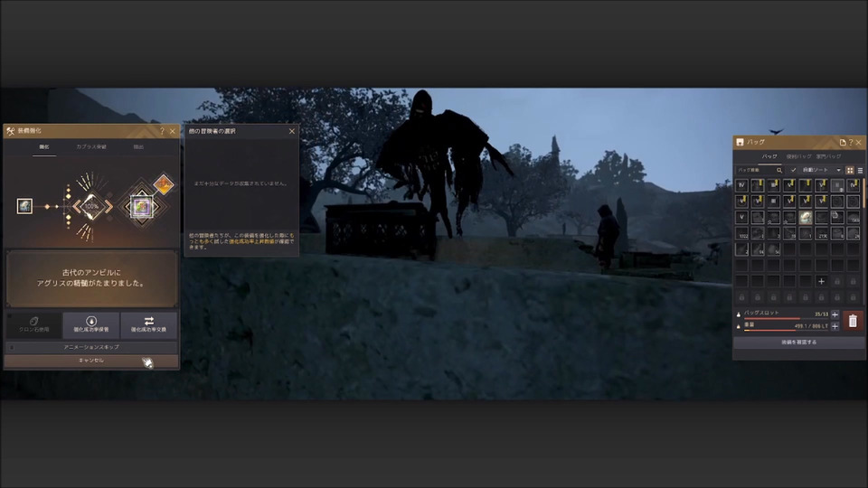This screenshot has width=868, height=488.
Task: Switch inventory to grid view
Action: (850, 171)
